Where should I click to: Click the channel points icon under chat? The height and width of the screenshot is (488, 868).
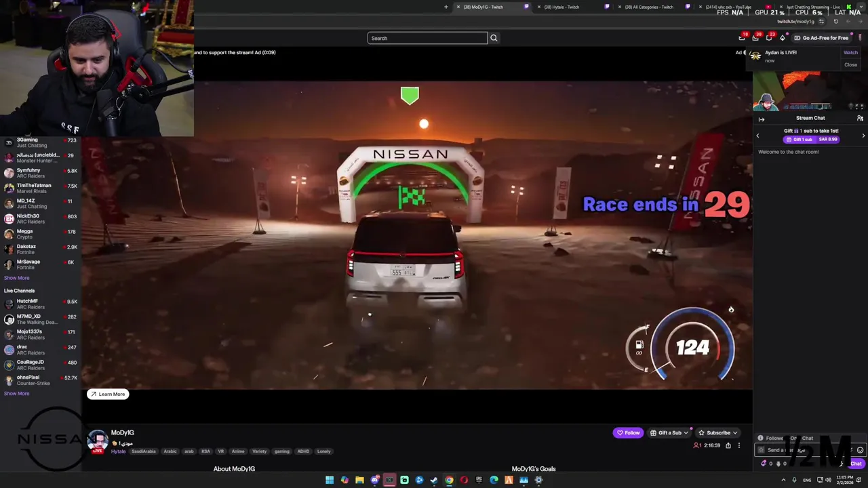click(x=778, y=464)
